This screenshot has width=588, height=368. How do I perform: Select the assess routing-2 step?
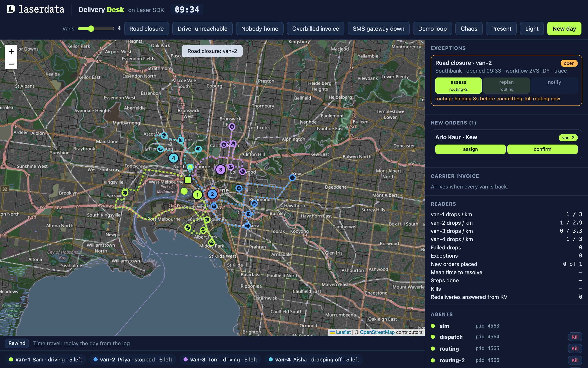click(x=458, y=85)
